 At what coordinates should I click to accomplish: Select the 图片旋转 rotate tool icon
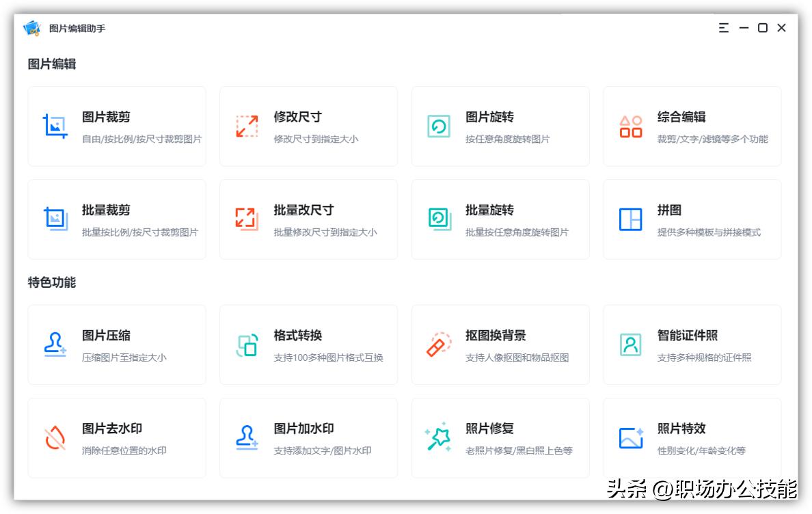(439, 125)
